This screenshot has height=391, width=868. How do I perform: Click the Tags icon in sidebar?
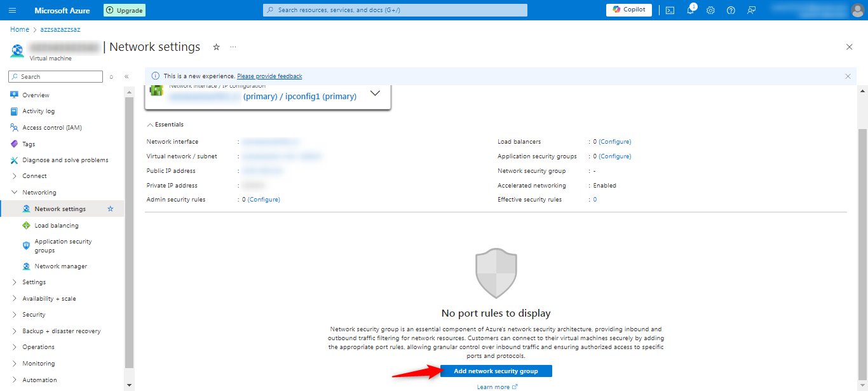click(14, 144)
